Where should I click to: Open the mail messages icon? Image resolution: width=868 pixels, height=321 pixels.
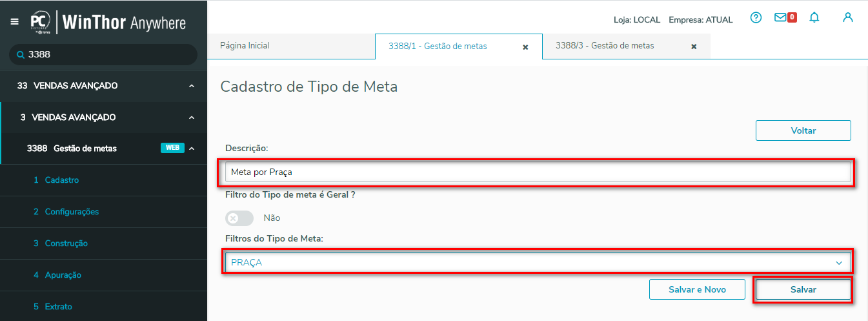(x=781, y=18)
